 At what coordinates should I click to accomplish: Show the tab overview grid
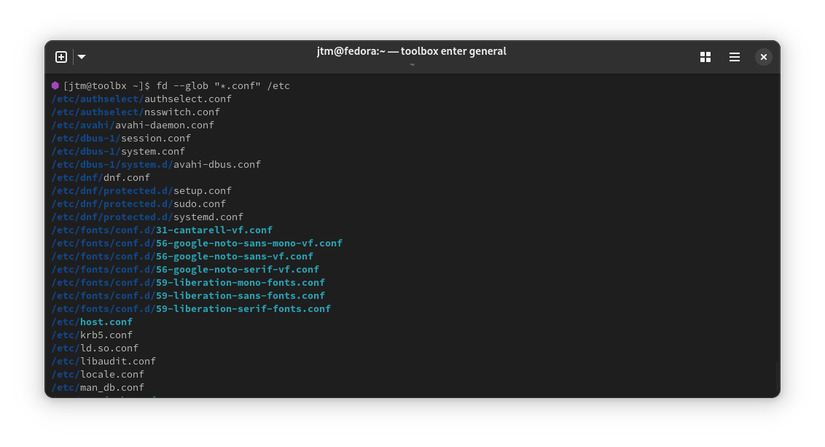[705, 57]
